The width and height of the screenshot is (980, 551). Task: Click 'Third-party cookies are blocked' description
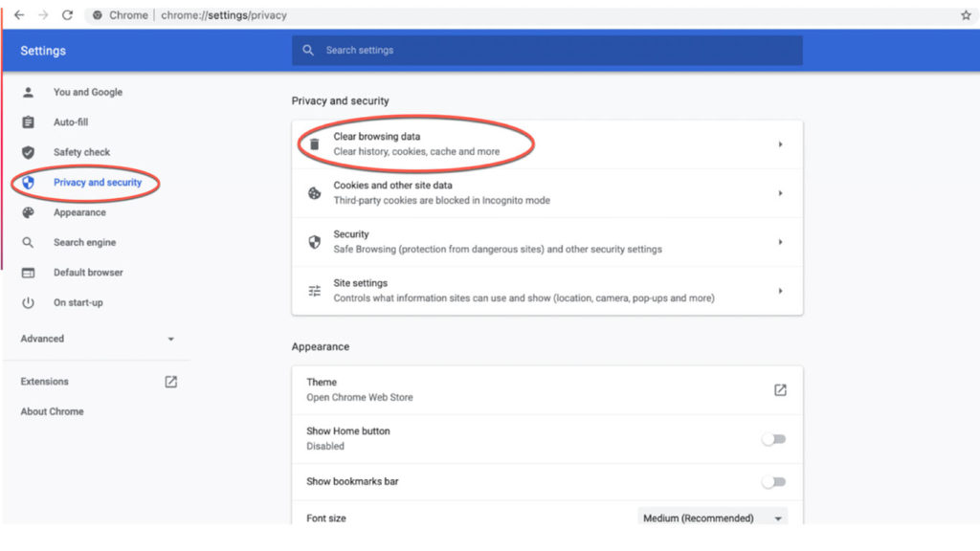tap(442, 200)
